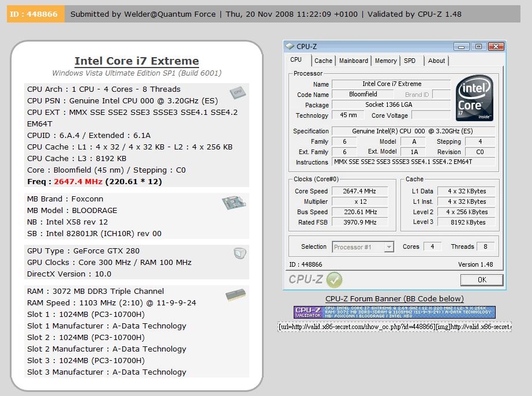Click the Intel Core i7 inside logo

click(474, 98)
